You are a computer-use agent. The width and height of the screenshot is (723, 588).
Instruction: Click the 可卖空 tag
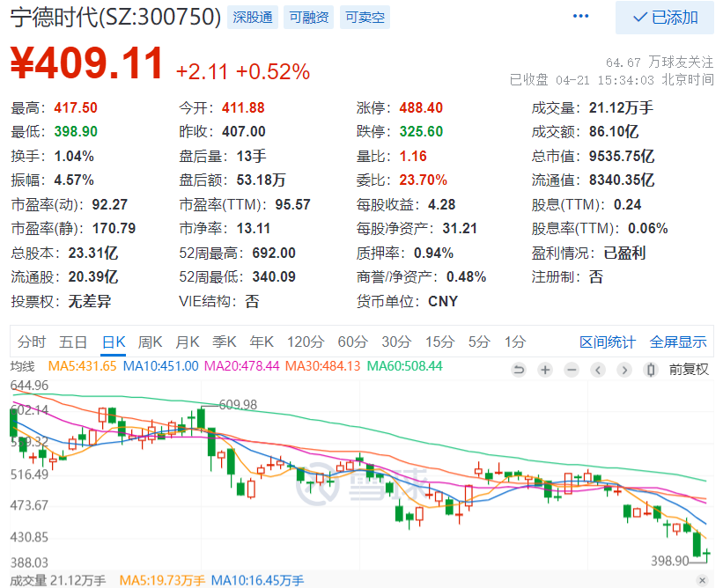365,18
